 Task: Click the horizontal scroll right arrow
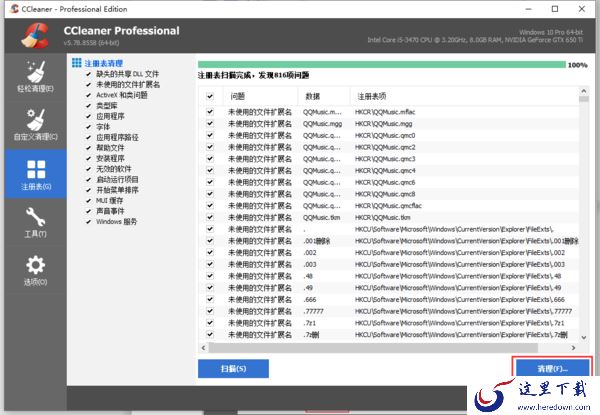tap(573, 348)
